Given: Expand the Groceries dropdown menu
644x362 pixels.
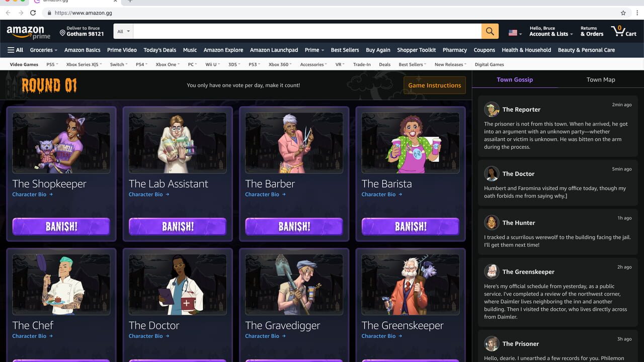Looking at the screenshot, I should coord(43,50).
